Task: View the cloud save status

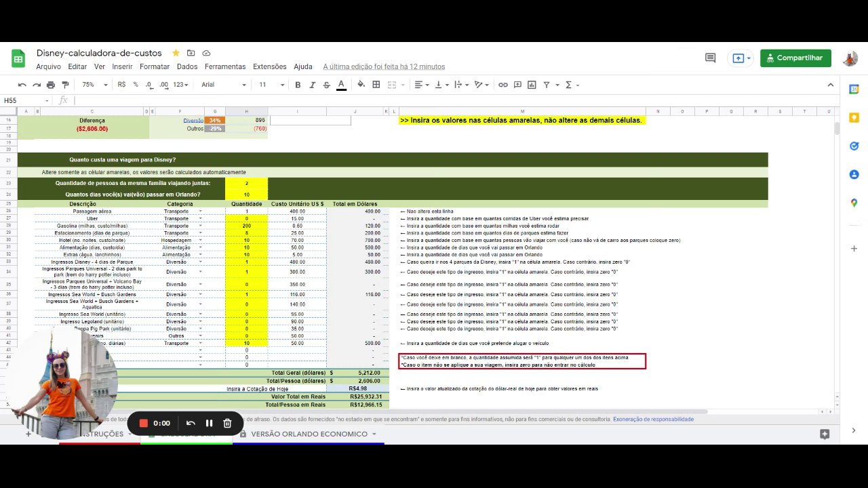Action: (x=206, y=53)
